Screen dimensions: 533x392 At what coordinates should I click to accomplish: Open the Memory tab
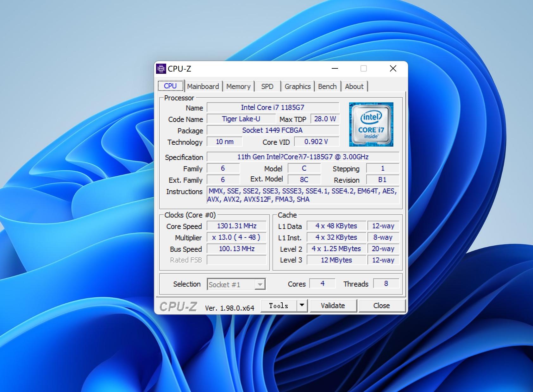coord(238,86)
